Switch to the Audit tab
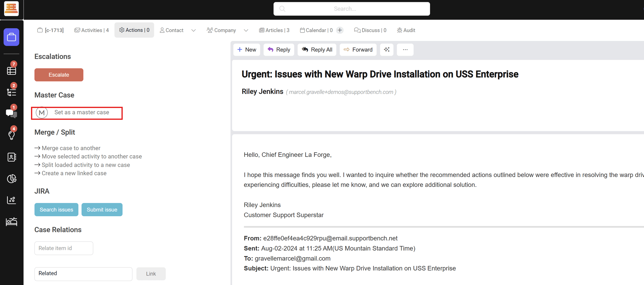The image size is (644, 285). tap(406, 30)
